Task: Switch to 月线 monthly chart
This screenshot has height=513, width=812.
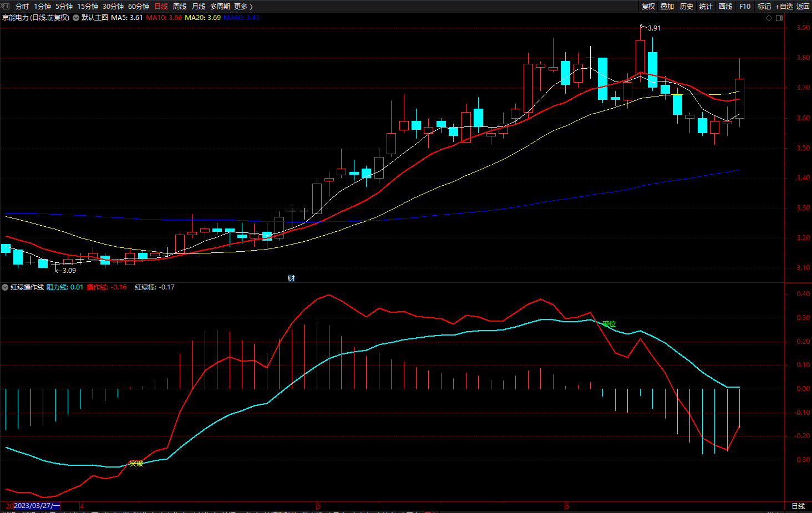Action: [x=199, y=7]
